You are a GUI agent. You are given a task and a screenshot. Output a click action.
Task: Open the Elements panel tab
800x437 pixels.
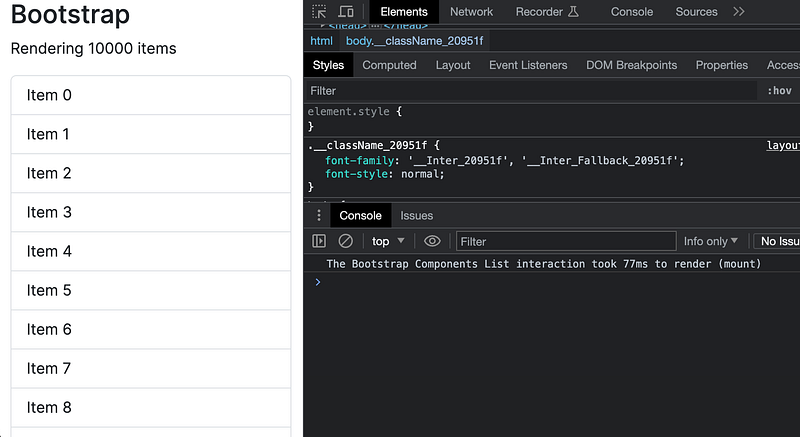pos(404,12)
